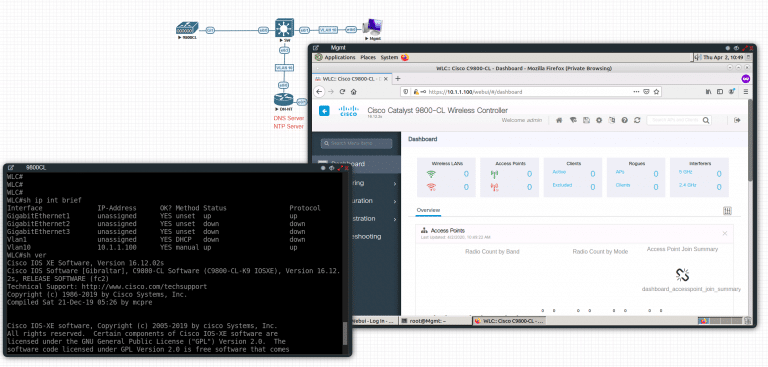
Task: Expand the Monitoring sidebar menu chevron
Action: tap(395, 184)
